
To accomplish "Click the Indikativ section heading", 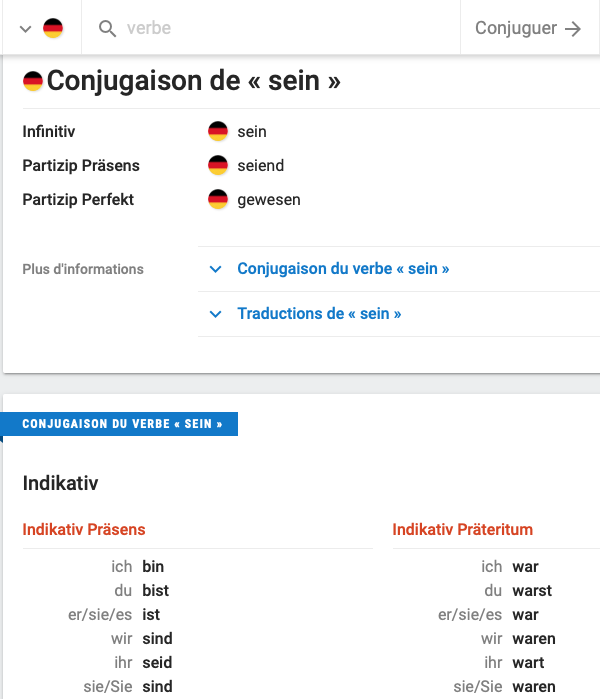I will click(60, 484).
